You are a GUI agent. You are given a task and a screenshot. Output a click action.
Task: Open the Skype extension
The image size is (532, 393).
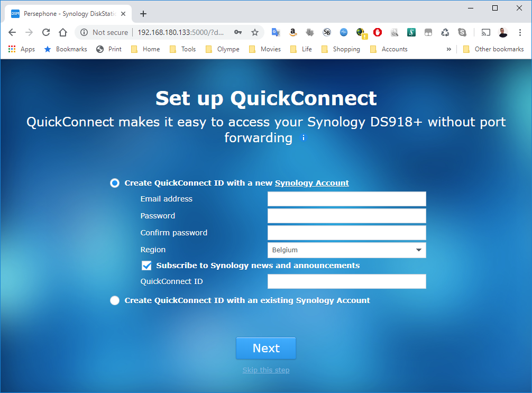point(462,32)
